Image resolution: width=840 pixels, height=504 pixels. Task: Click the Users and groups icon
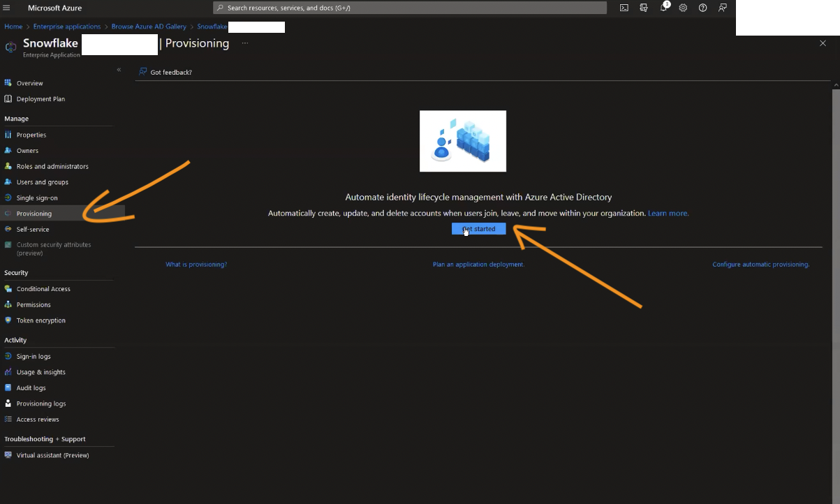(8, 182)
